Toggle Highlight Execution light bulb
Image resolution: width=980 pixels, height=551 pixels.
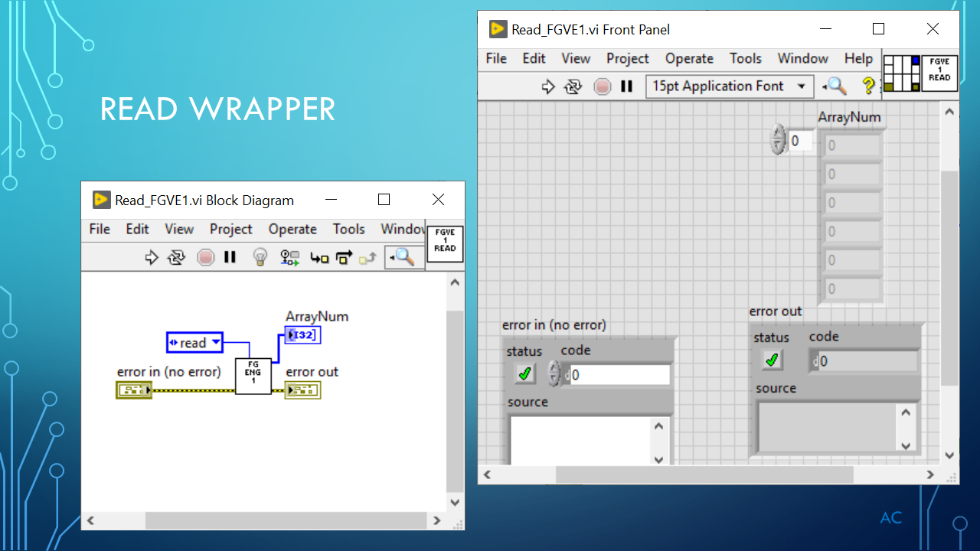(260, 258)
